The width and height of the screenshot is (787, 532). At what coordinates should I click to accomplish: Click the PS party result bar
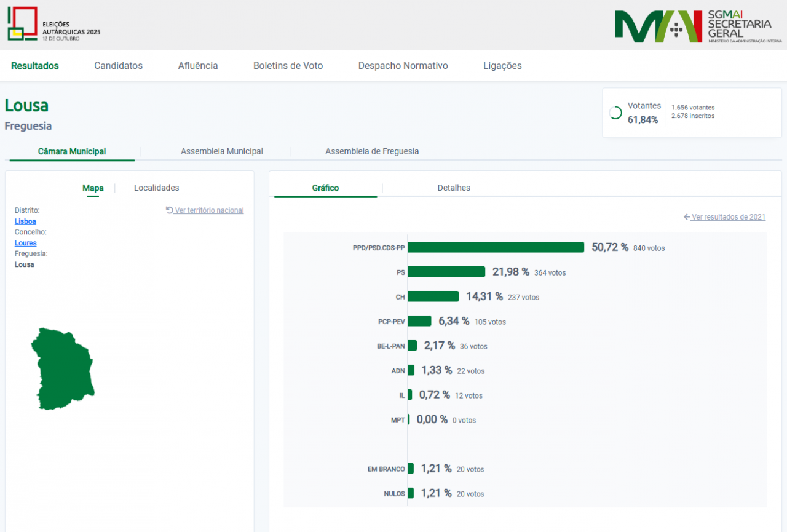[446, 272]
